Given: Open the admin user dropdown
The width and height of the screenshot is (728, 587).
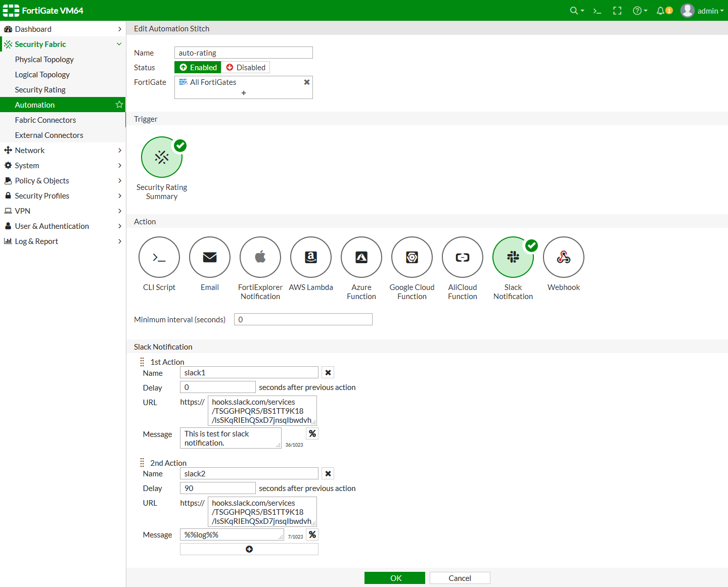Looking at the screenshot, I should [x=702, y=11].
